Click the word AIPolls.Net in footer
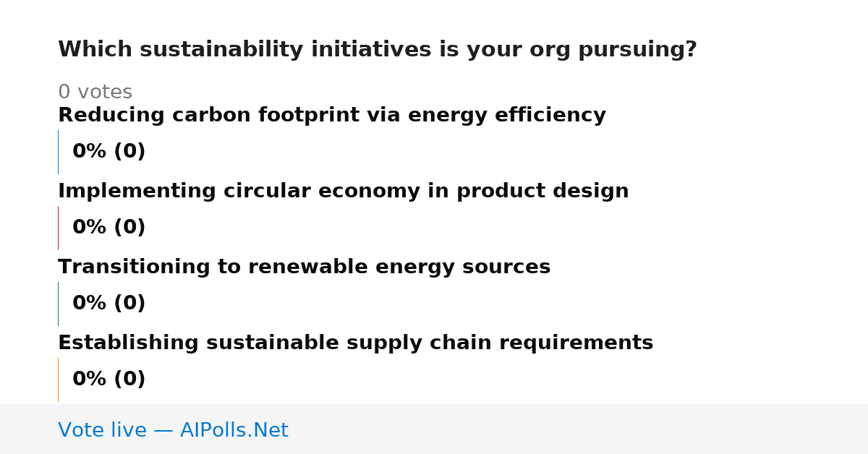This screenshot has height=454, width=868. pyautogui.click(x=234, y=431)
